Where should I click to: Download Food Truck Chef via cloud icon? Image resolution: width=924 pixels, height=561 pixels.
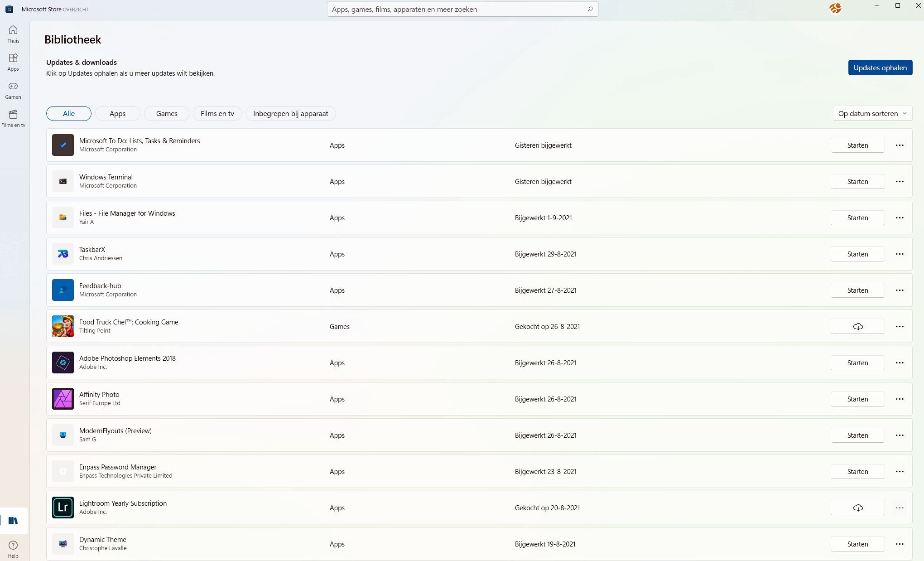[x=857, y=326]
